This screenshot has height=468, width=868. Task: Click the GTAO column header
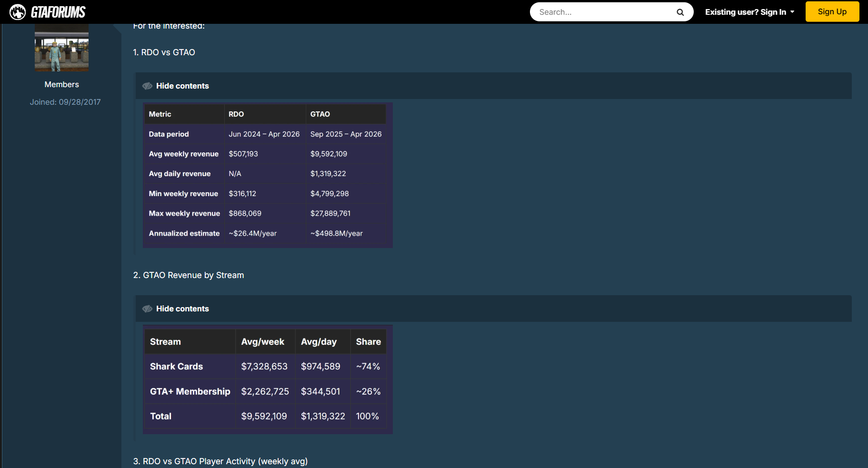320,114
